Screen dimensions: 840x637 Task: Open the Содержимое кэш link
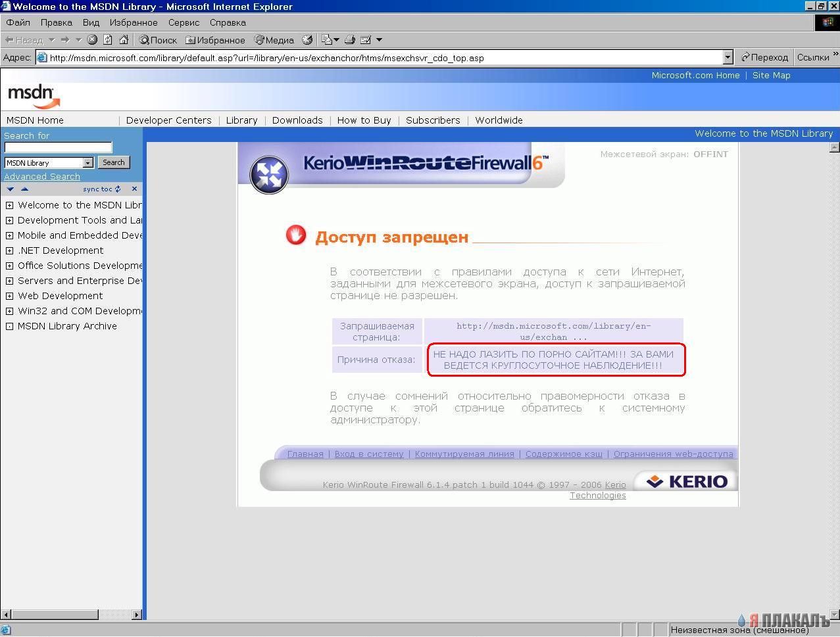564,454
